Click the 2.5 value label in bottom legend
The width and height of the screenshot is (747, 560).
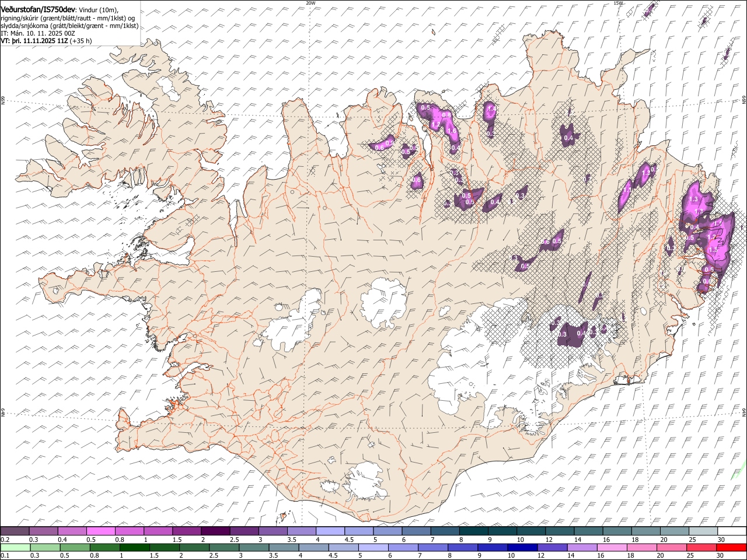coord(214,555)
